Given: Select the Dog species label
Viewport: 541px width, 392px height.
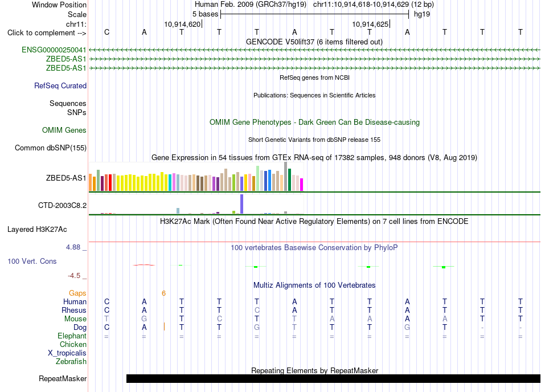Looking at the screenshot, I should (80, 327).
